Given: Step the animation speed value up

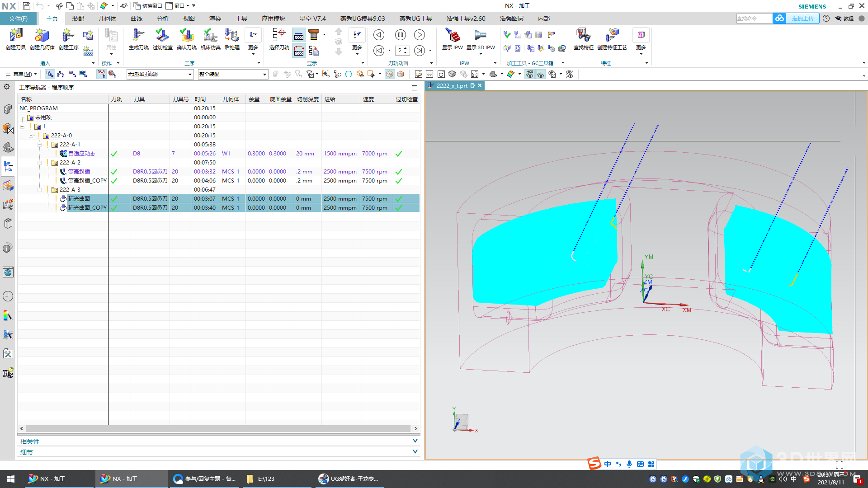Looking at the screenshot, I should (x=406, y=48).
